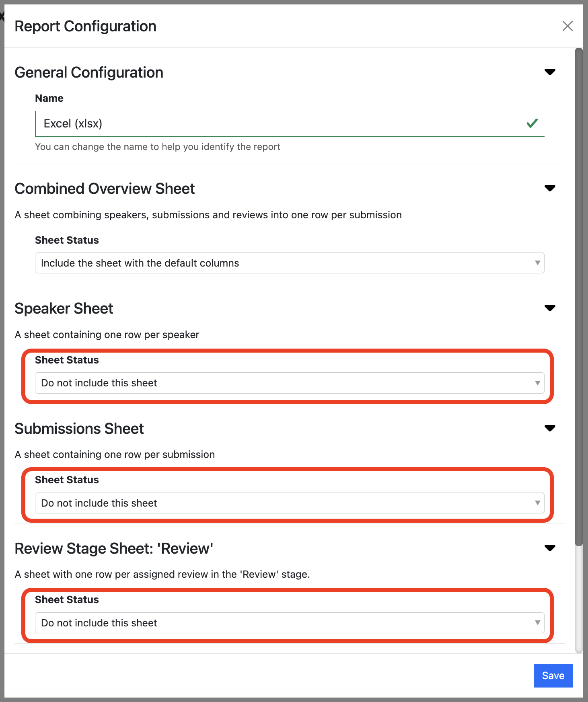This screenshot has width=588, height=702.
Task: Click the Name label above the text field
Action: (49, 98)
